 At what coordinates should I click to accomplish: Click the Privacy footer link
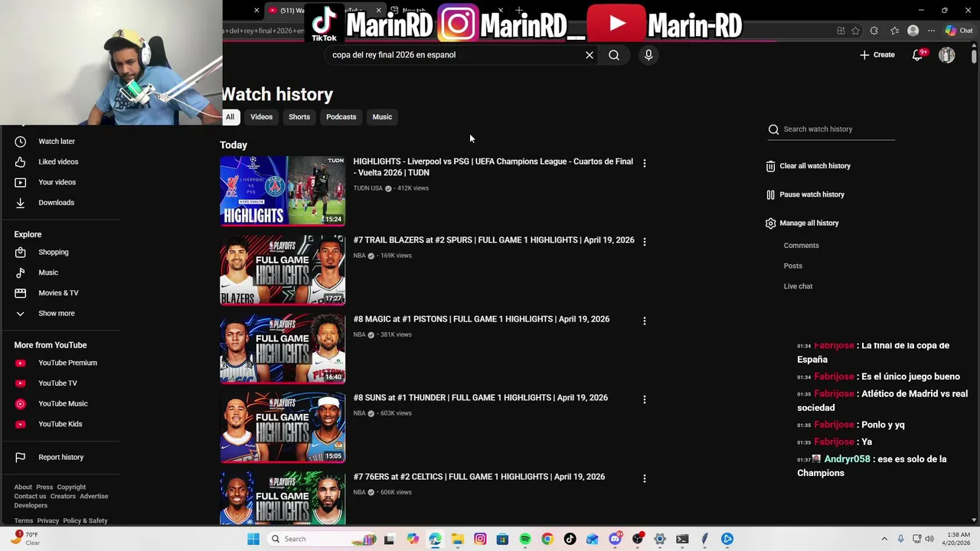(48, 521)
